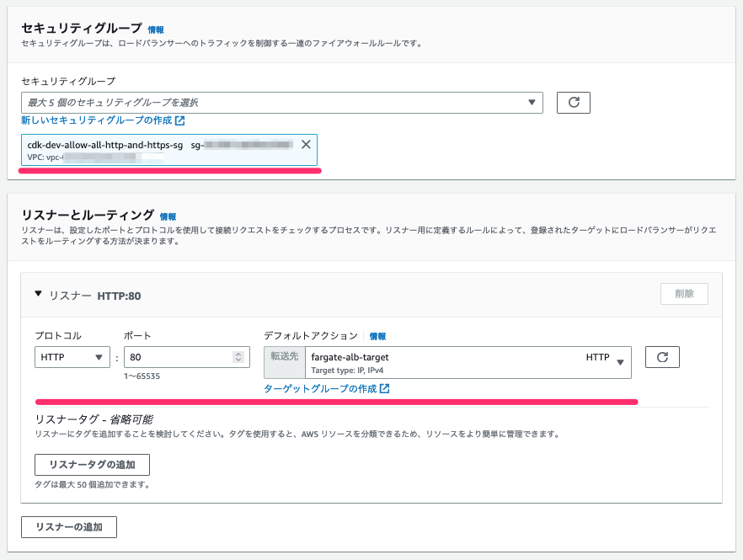Click リスナータグの追加 button
The image size is (743, 560).
[93, 465]
